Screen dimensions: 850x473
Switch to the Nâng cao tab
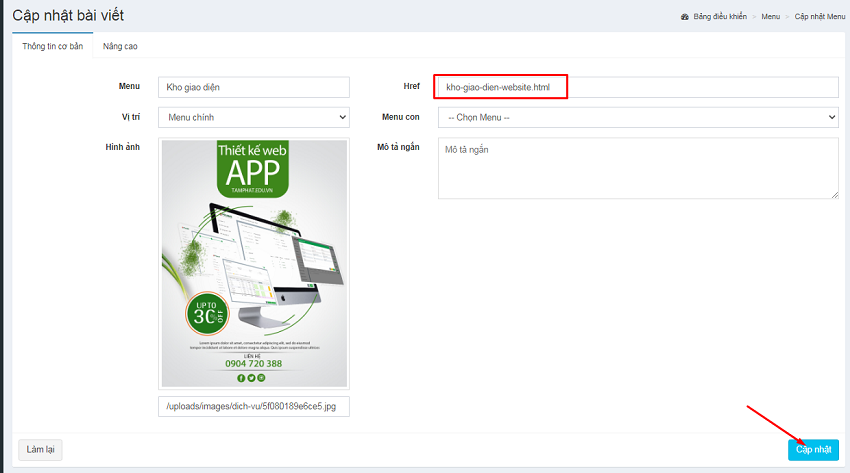[x=119, y=46]
